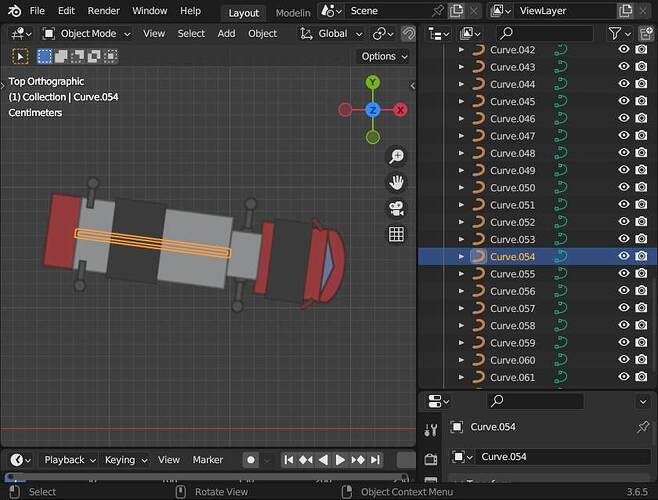Disable Curve.045 in renders camera icon
The image size is (658, 500).
click(x=641, y=101)
